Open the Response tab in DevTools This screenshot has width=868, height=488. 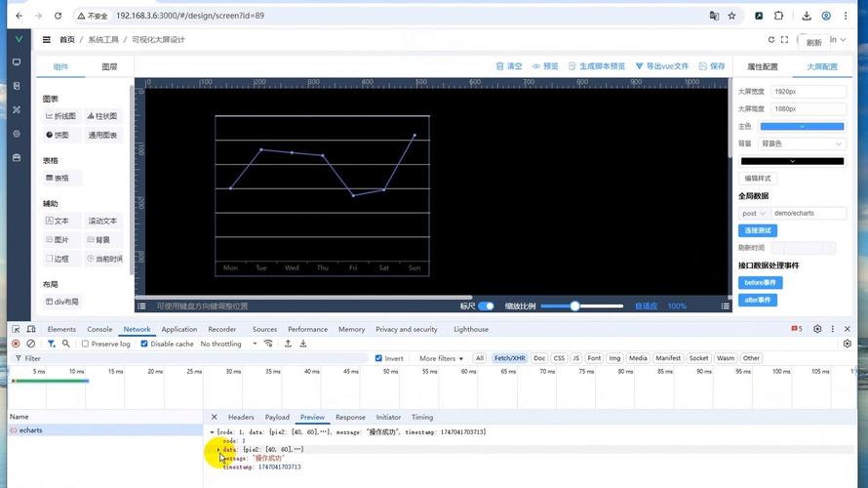pyautogui.click(x=350, y=417)
